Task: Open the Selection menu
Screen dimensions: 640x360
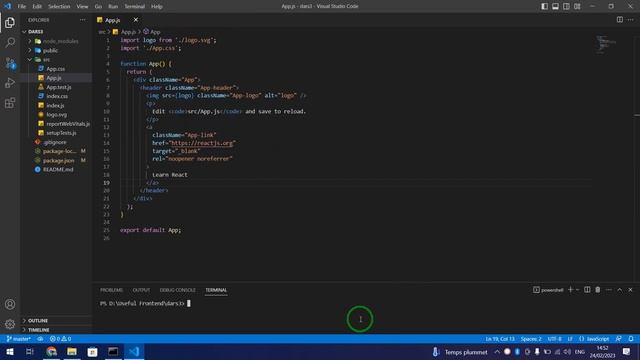Action: (59, 7)
